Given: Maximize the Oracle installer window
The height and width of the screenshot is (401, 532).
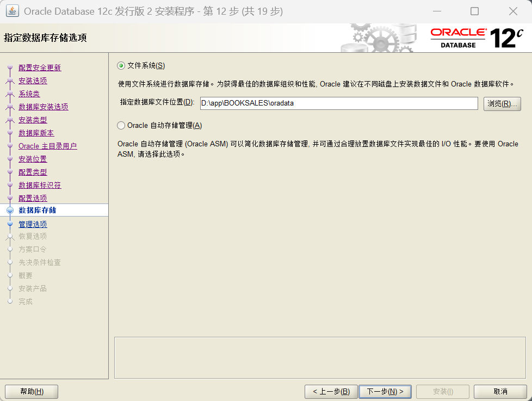Looking at the screenshot, I should point(475,11).
